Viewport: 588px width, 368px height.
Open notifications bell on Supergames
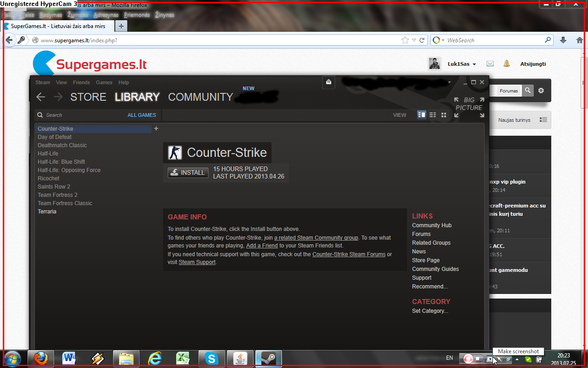(507, 64)
